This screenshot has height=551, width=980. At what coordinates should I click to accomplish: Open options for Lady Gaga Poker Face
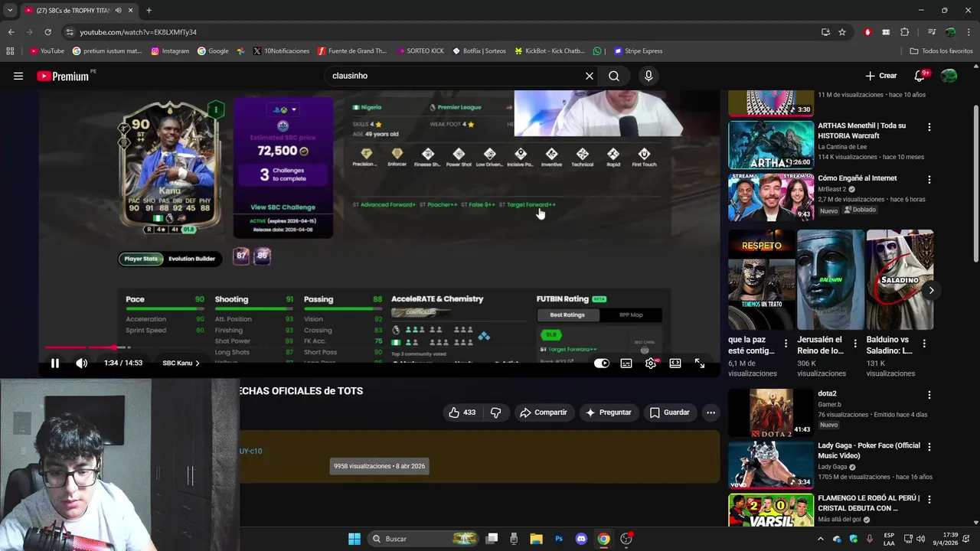pos(929,448)
